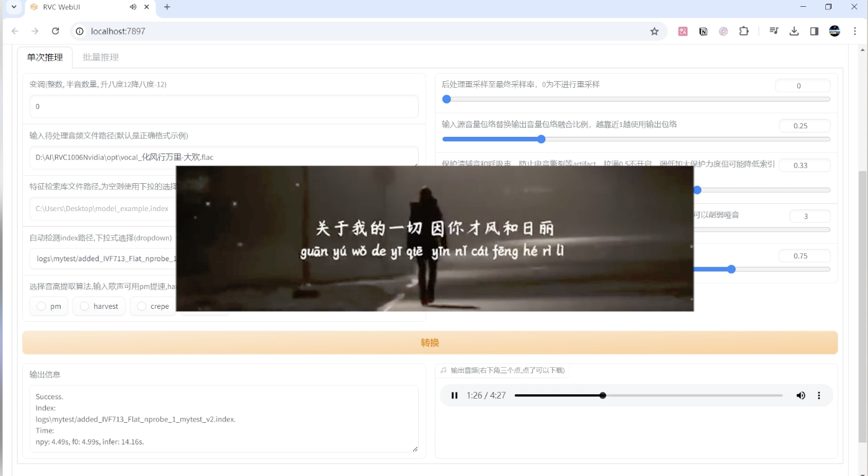Click the 0.75 slider thumb
Viewport: 868px width, 476px height.
tap(731, 269)
